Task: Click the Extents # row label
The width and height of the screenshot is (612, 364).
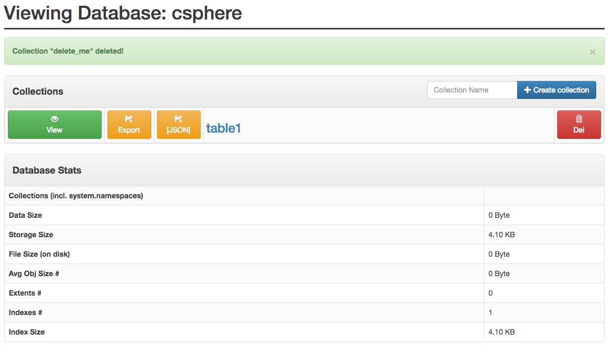Action: point(25,293)
